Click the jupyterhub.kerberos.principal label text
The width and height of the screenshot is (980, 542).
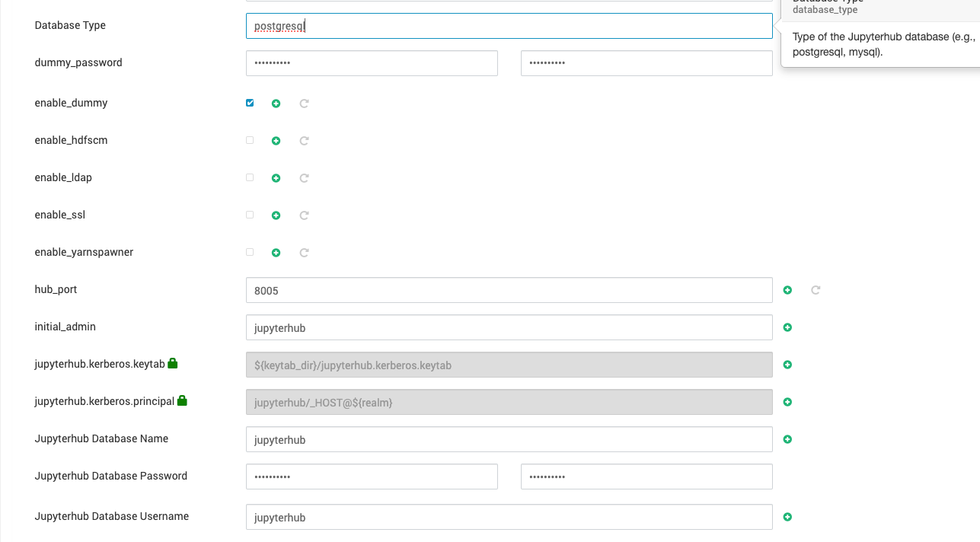coord(104,401)
